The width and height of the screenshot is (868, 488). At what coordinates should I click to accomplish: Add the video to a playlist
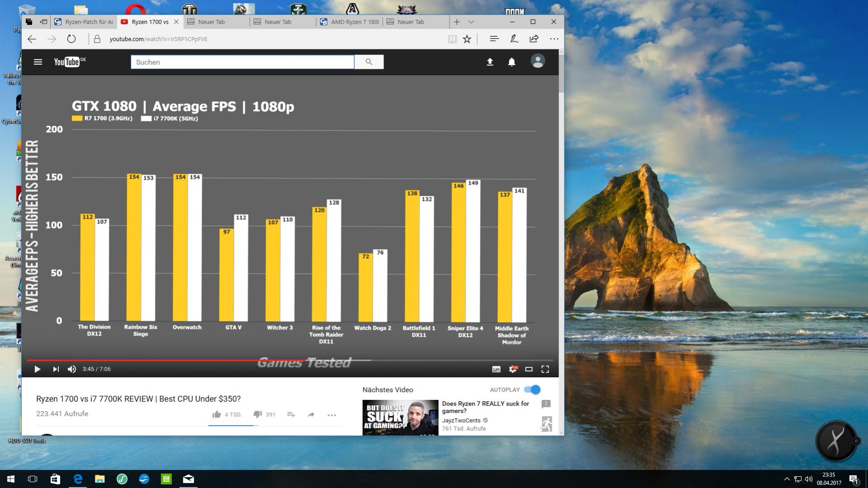pos(291,415)
